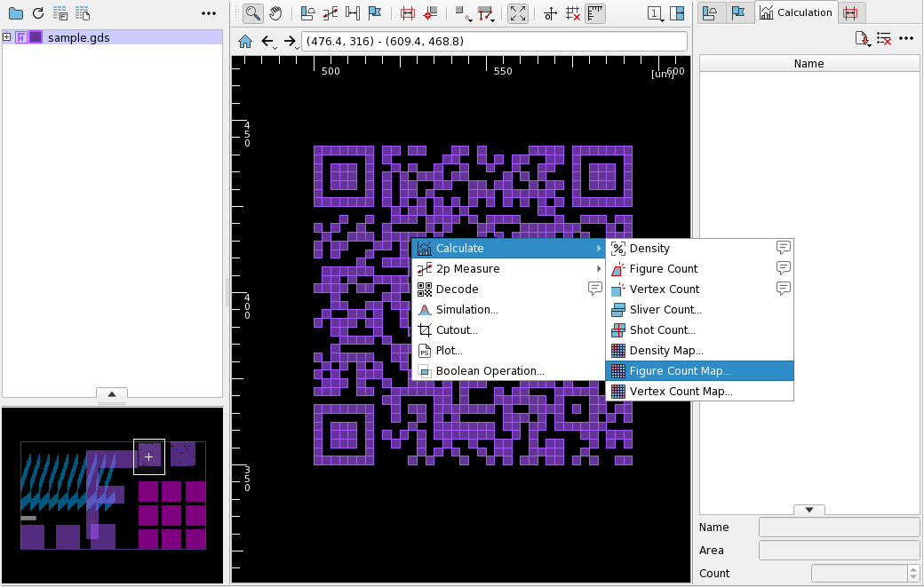
Task: Click the Area input field
Action: (x=839, y=550)
